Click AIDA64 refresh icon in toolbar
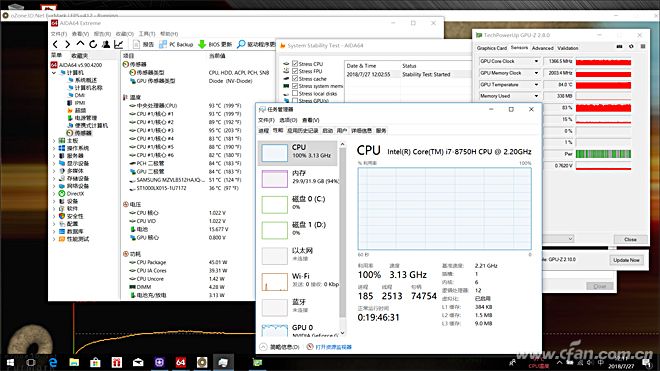Image resolution: width=660 pixels, height=371 pixels. [93, 44]
